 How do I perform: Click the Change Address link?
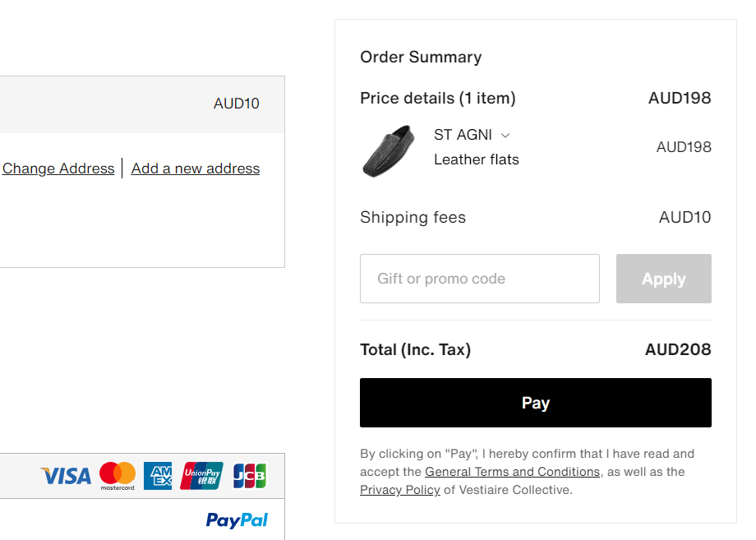pyautogui.click(x=58, y=168)
